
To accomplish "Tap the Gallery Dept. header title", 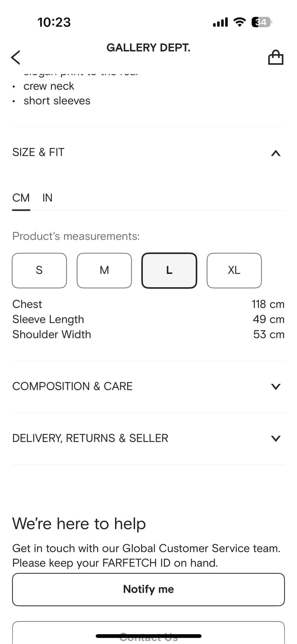I will (148, 48).
